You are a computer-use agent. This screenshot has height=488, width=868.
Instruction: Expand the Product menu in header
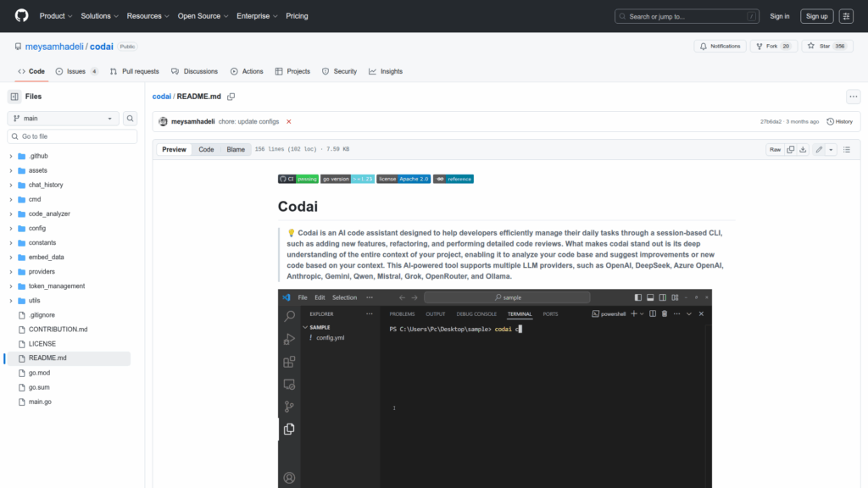click(x=56, y=16)
